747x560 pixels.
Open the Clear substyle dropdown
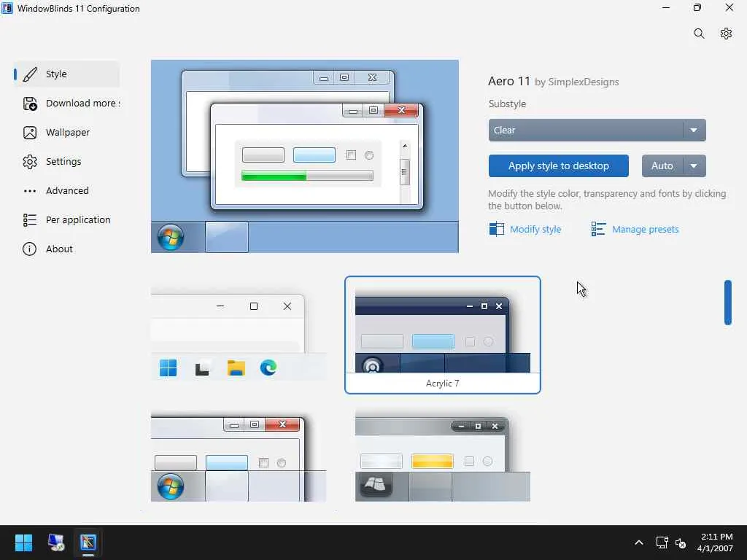597,130
